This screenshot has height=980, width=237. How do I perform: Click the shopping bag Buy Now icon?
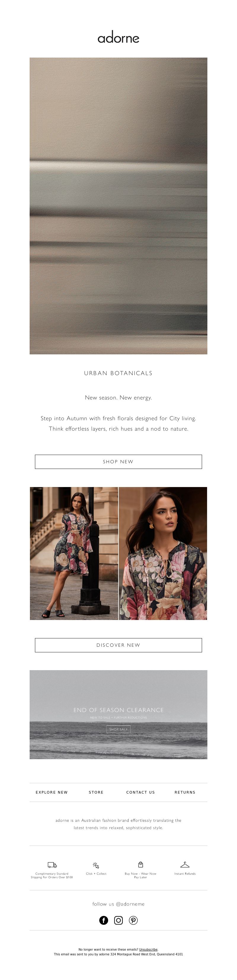click(x=140, y=864)
